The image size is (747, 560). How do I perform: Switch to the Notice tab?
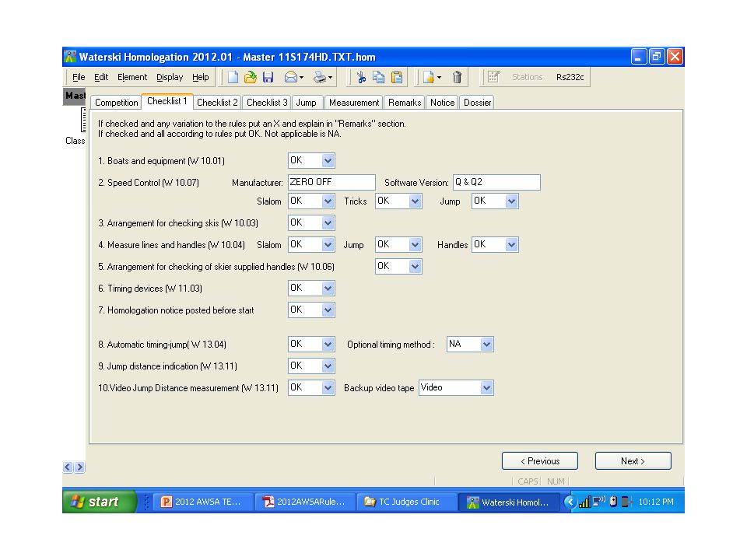tap(442, 103)
